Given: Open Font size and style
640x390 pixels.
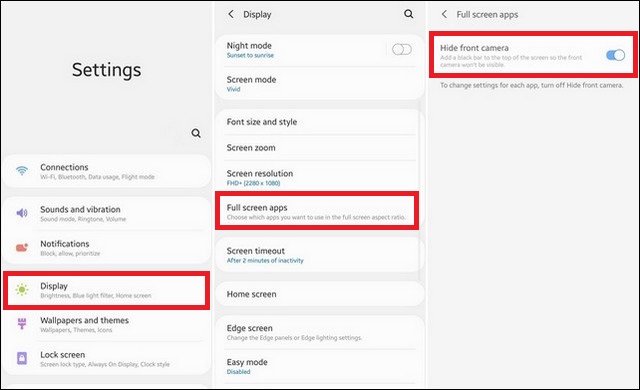Looking at the screenshot, I should pos(319,122).
